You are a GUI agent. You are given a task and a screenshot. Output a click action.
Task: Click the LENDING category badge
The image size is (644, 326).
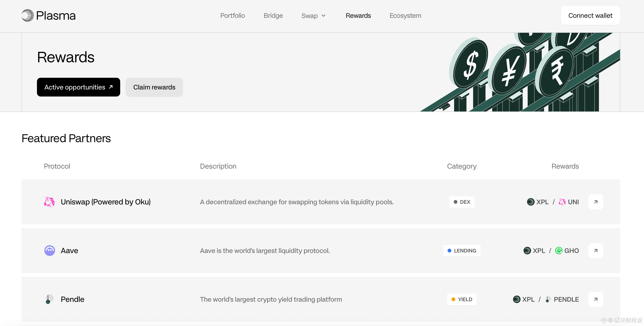tap(462, 250)
